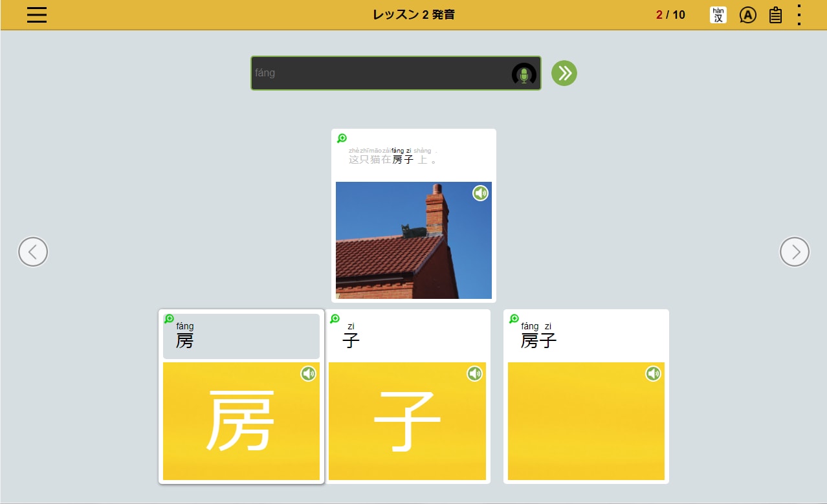Play audio on the 房子 card

(x=652, y=373)
